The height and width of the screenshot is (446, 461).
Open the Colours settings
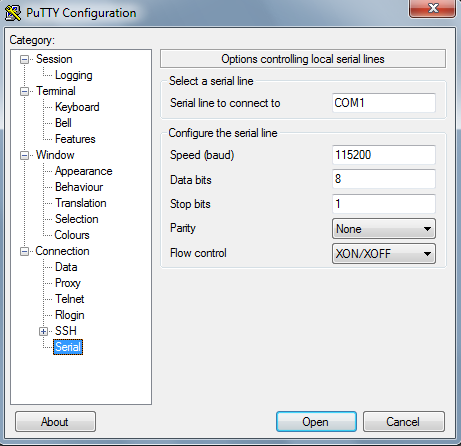tap(72, 235)
